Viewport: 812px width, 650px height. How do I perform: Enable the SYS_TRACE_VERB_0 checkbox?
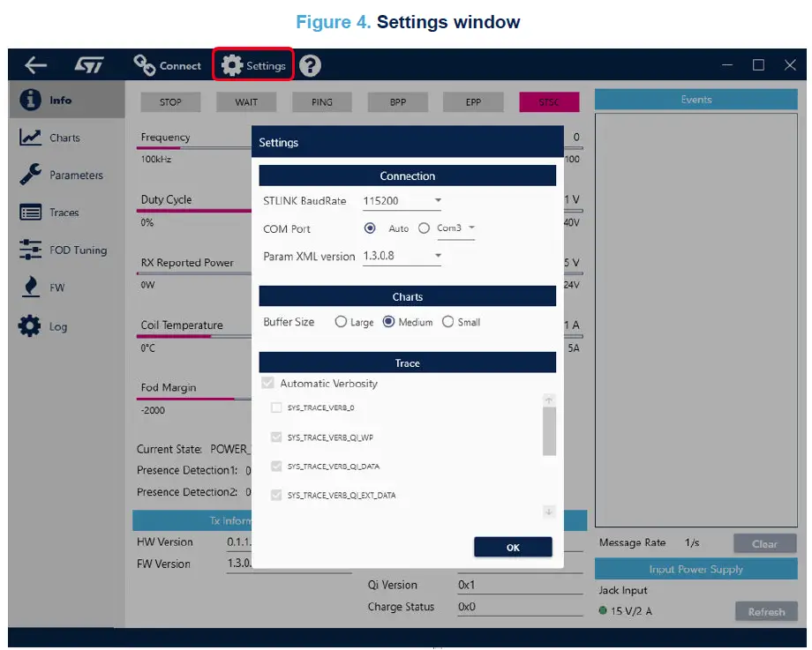(x=276, y=407)
